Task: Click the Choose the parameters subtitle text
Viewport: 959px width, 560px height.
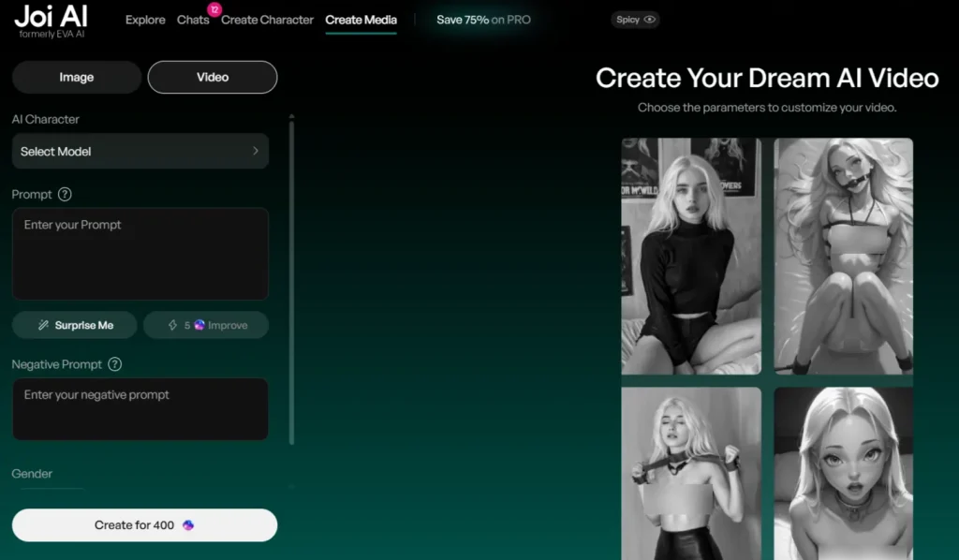Action: click(x=767, y=108)
